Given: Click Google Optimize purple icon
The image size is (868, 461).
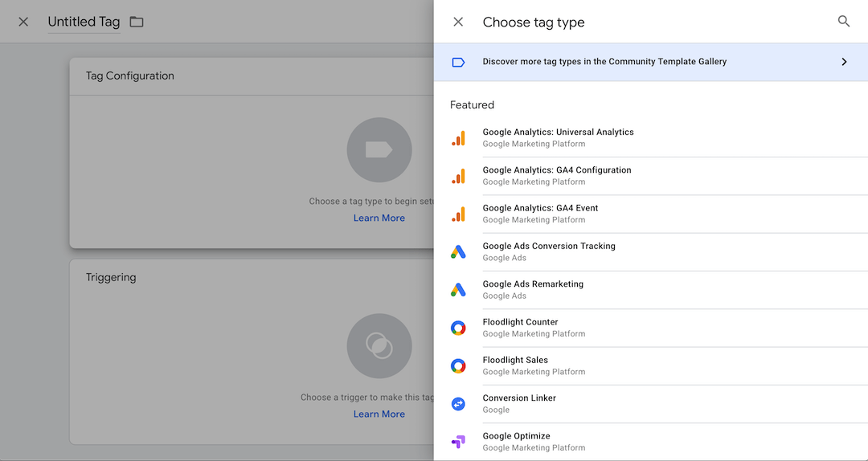Looking at the screenshot, I should (x=458, y=442).
